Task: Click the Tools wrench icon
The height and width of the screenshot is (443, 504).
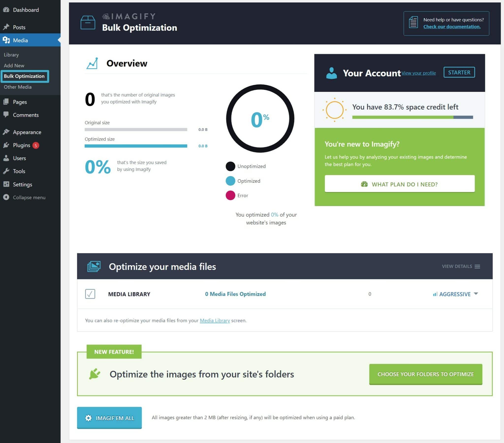Action: [x=6, y=171]
